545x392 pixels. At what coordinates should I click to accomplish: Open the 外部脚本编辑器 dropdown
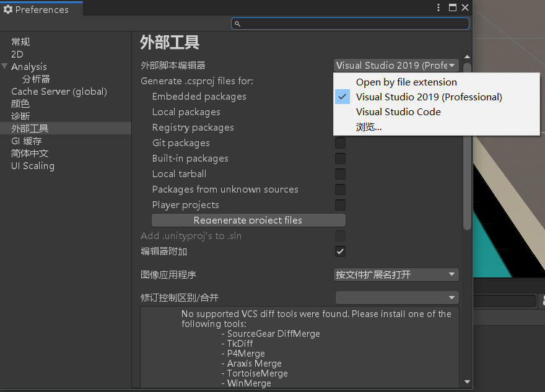point(396,66)
